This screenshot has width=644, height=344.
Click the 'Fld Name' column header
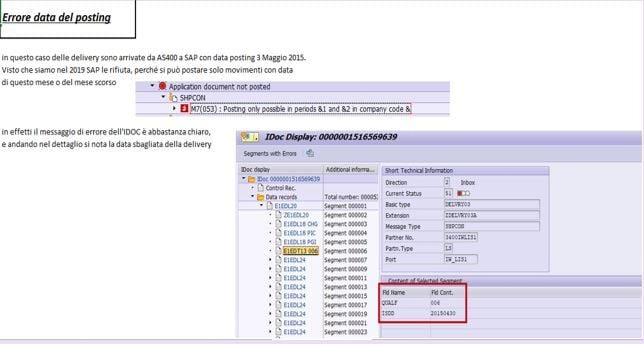[394, 293]
